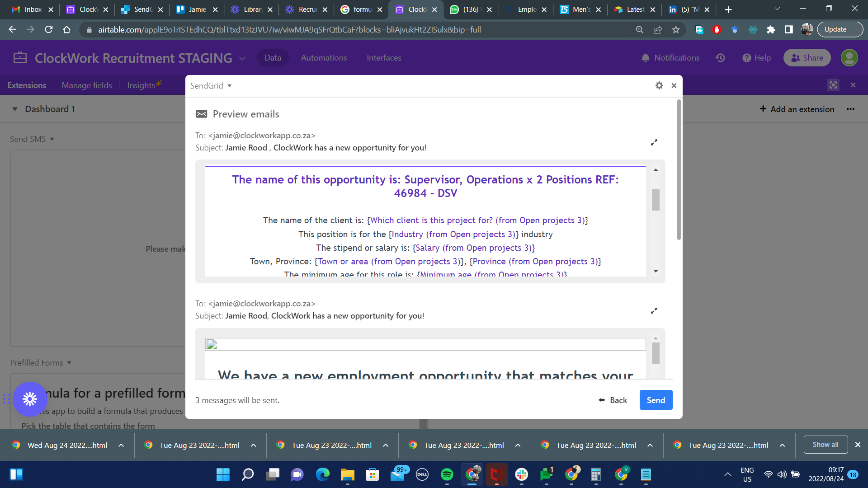This screenshot has height=488, width=868.
Task: Close the extensions panel
Action: (x=853, y=85)
